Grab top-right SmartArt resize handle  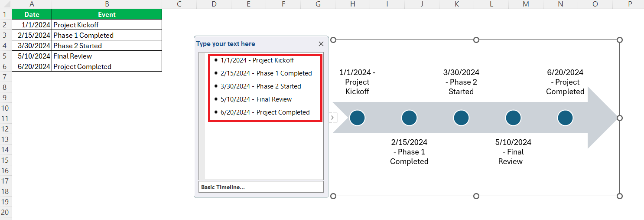coord(619,40)
